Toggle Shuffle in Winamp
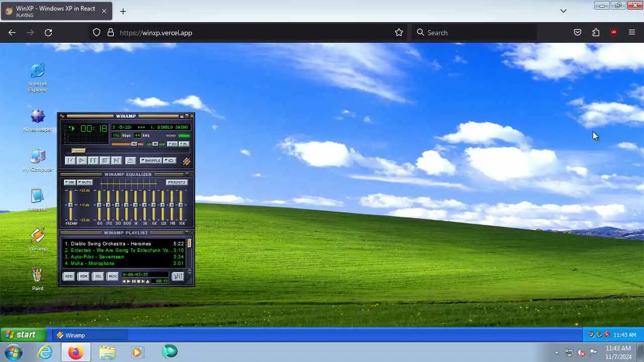 click(x=151, y=160)
